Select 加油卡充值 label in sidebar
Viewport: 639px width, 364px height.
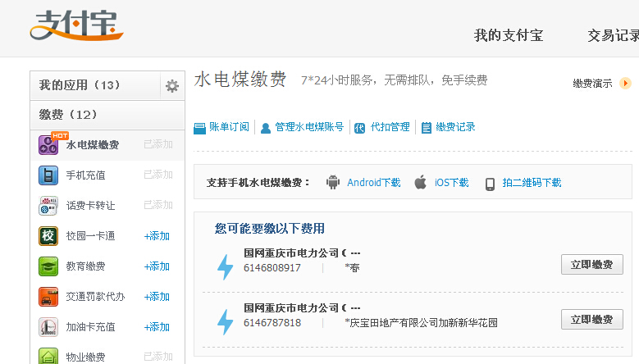coord(90,327)
